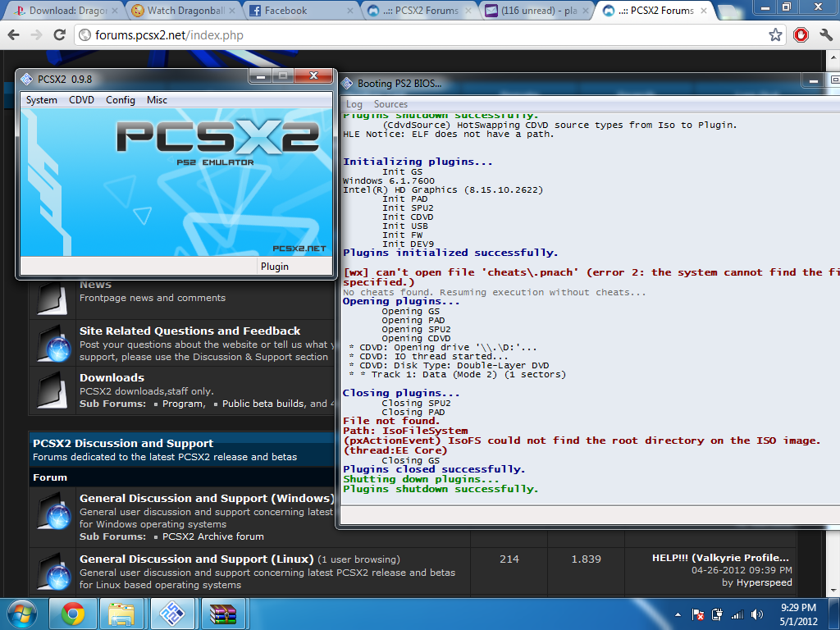
Task: Click the PCSX2 window title icon
Action: [27, 80]
